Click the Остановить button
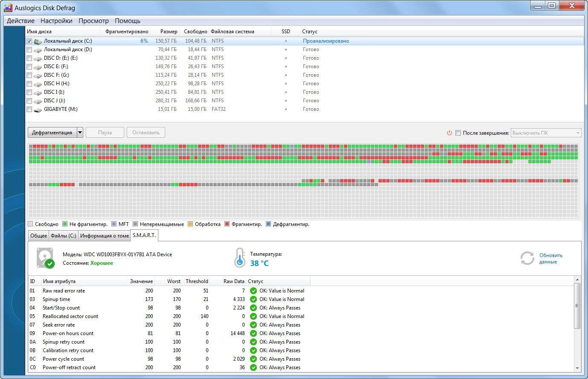The image size is (588, 379). point(146,133)
